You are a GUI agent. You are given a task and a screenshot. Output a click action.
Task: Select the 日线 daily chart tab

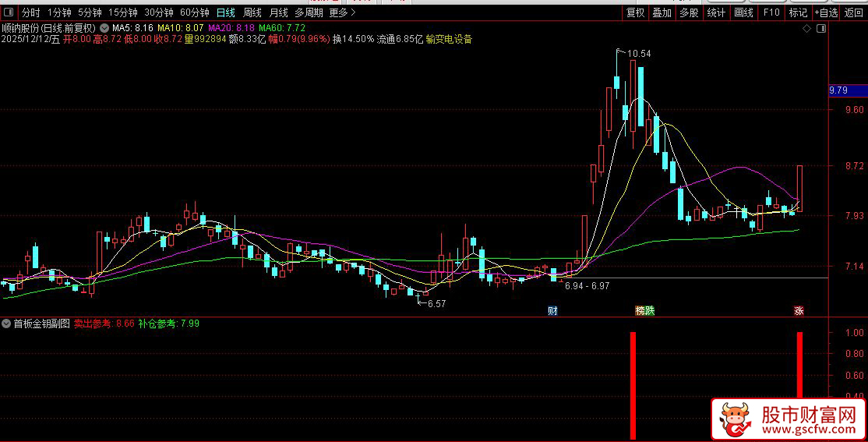tap(226, 12)
